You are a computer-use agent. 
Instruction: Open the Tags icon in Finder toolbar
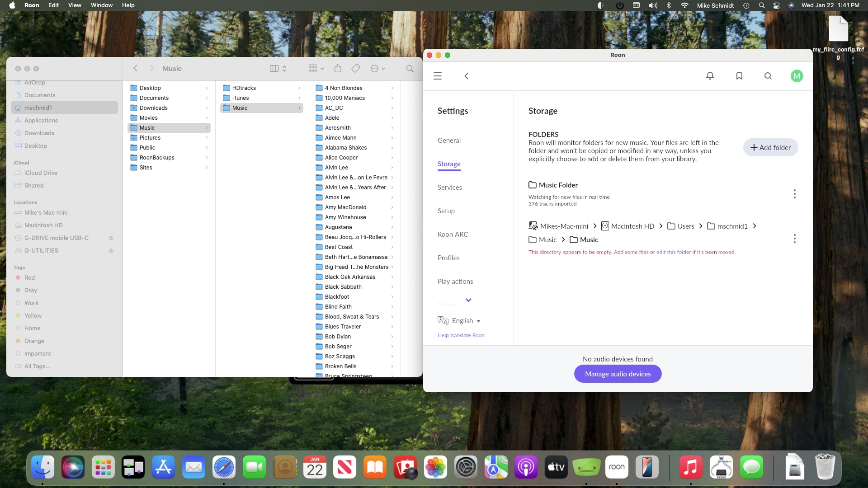[355, 68]
